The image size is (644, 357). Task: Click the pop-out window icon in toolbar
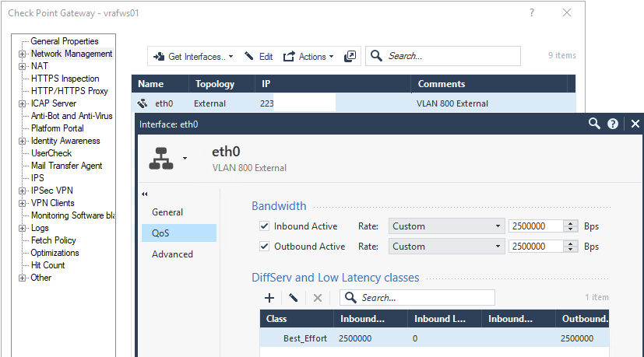350,56
